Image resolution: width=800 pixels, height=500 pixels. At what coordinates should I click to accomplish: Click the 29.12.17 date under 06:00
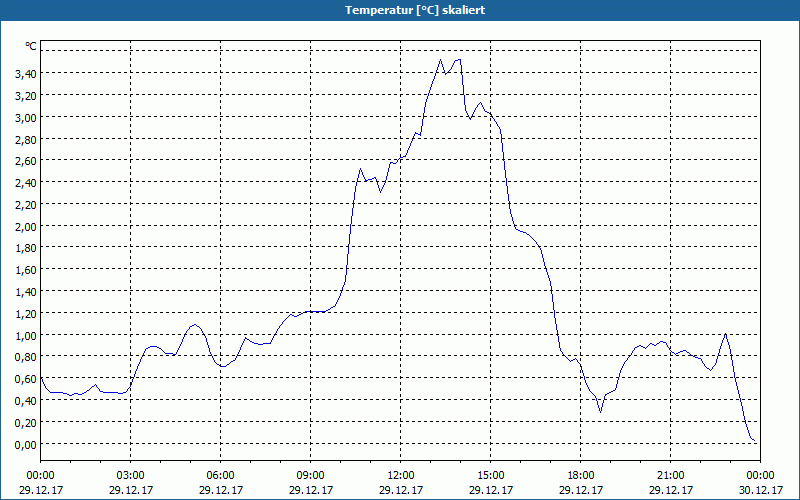tap(220, 490)
